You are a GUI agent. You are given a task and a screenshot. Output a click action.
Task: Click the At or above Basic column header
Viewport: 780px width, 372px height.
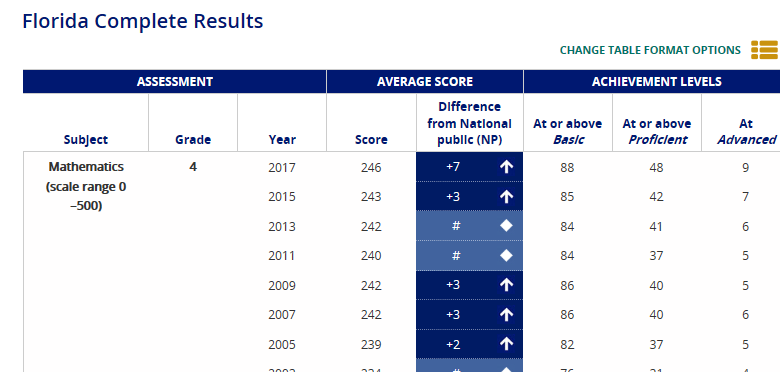click(x=568, y=131)
